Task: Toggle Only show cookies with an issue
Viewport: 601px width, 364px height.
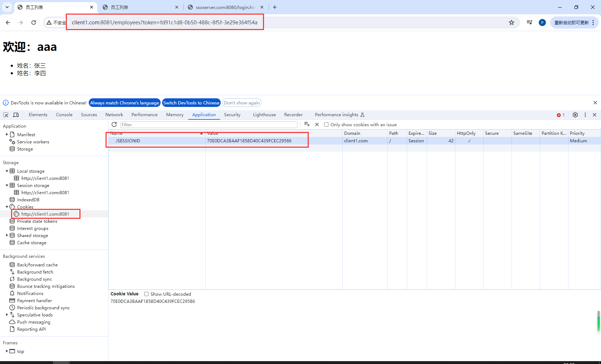Action: pyautogui.click(x=326, y=124)
